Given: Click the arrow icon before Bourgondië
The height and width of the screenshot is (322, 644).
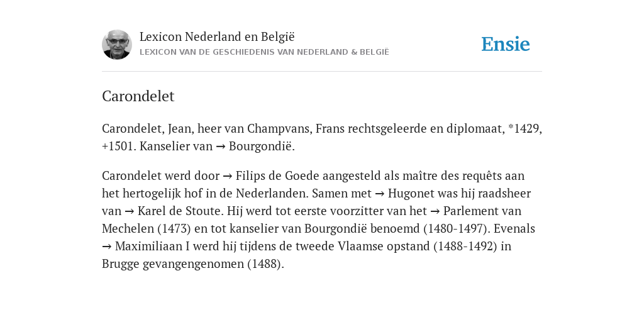Looking at the screenshot, I should 221,147.
